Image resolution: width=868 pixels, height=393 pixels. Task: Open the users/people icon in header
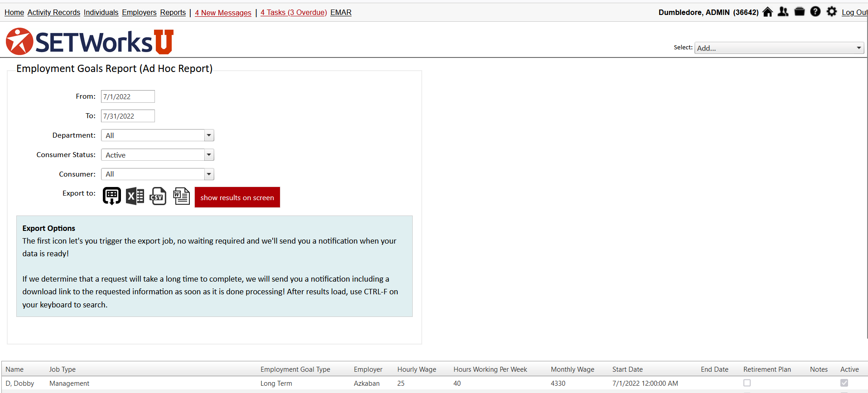783,12
